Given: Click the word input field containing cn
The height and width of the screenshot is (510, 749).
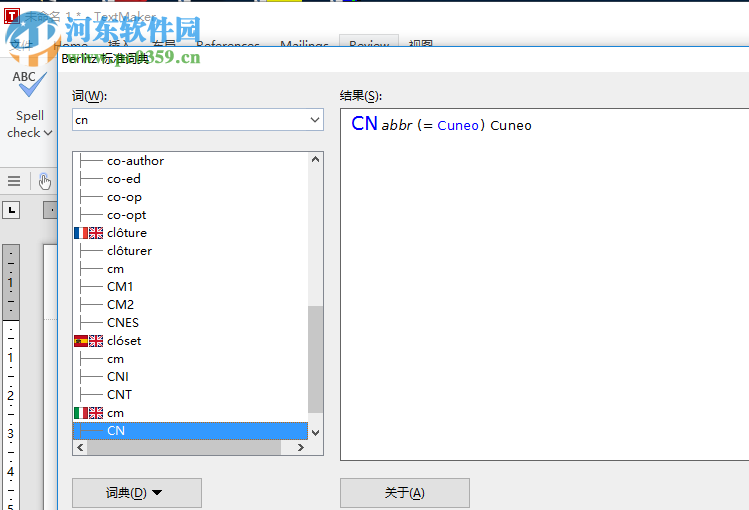Looking at the screenshot, I should (190, 120).
